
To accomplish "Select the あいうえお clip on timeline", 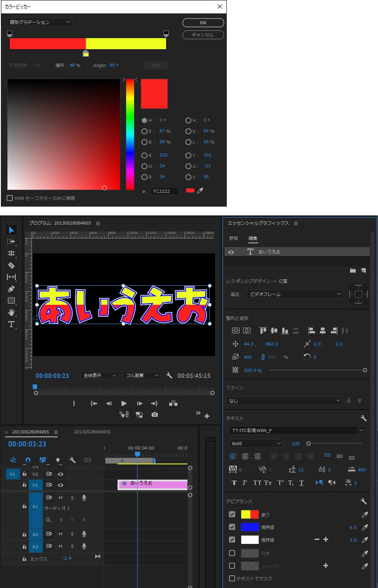I will (153, 484).
